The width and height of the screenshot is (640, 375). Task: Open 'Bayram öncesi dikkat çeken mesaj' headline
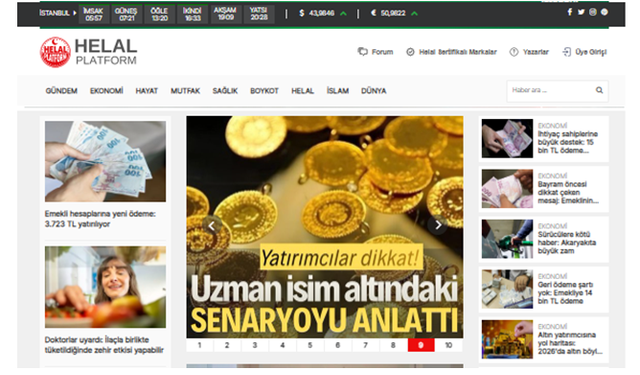coord(568,193)
